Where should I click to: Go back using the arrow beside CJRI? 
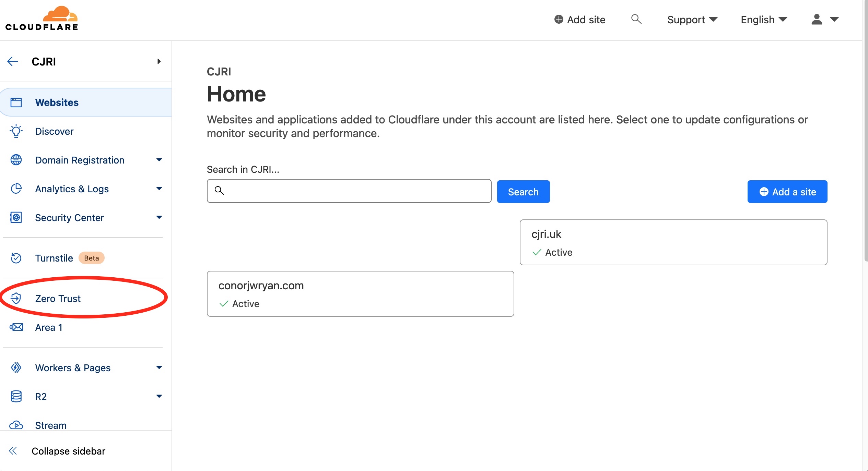pyautogui.click(x=13, y=61)
